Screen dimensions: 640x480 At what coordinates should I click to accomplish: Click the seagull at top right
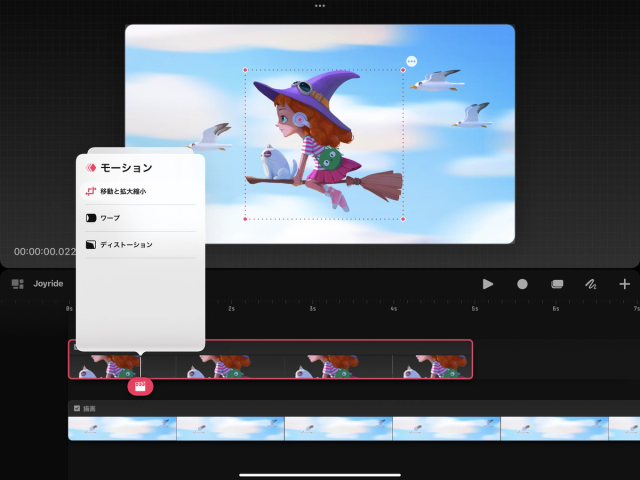pos(438,80)
